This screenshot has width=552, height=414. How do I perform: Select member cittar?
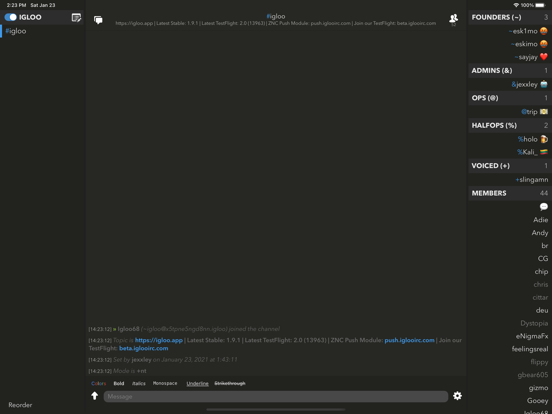(540, 297)
